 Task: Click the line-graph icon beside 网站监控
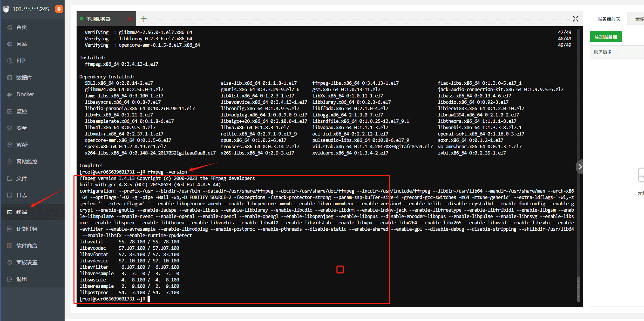coord(10,162)
